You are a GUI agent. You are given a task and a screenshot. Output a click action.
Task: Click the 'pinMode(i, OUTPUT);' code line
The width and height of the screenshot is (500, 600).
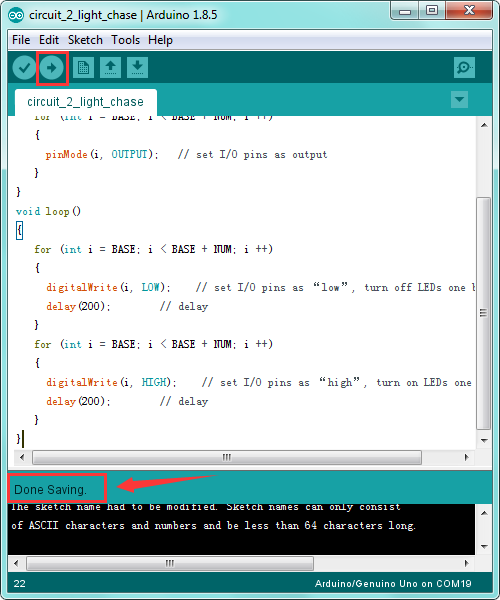[102, 154]
